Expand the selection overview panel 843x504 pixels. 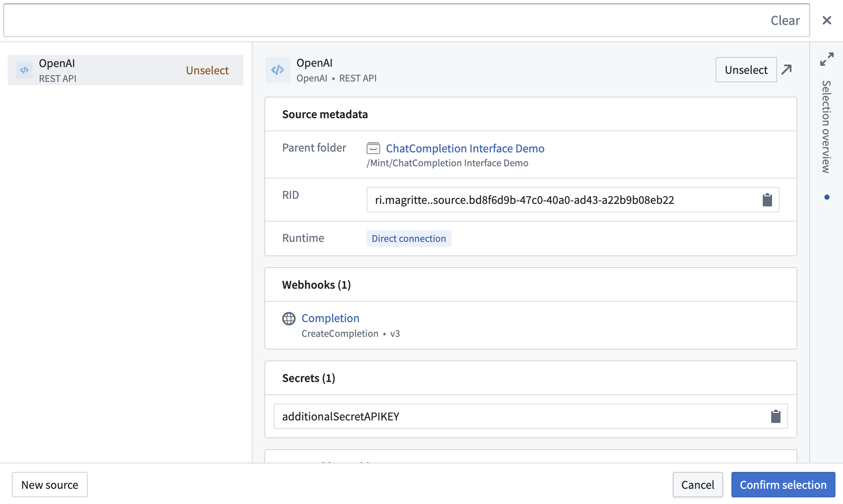[x=827, y=59]
